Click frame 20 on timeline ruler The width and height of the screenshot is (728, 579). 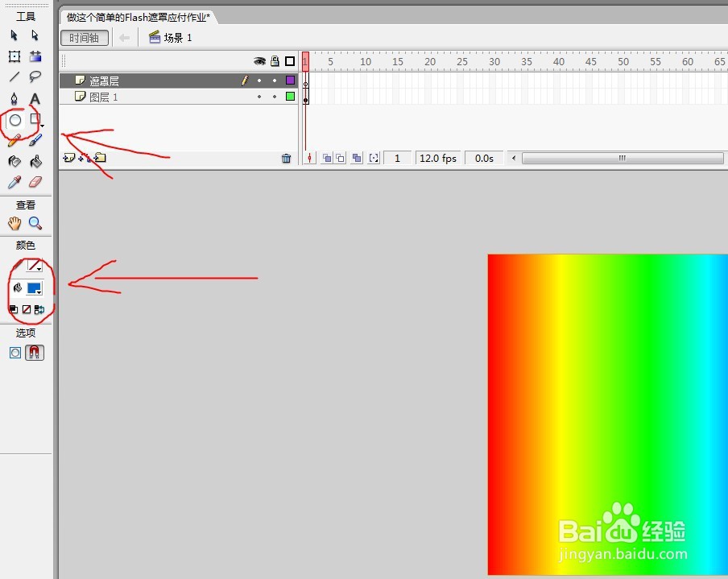click(x=428, y=62)
